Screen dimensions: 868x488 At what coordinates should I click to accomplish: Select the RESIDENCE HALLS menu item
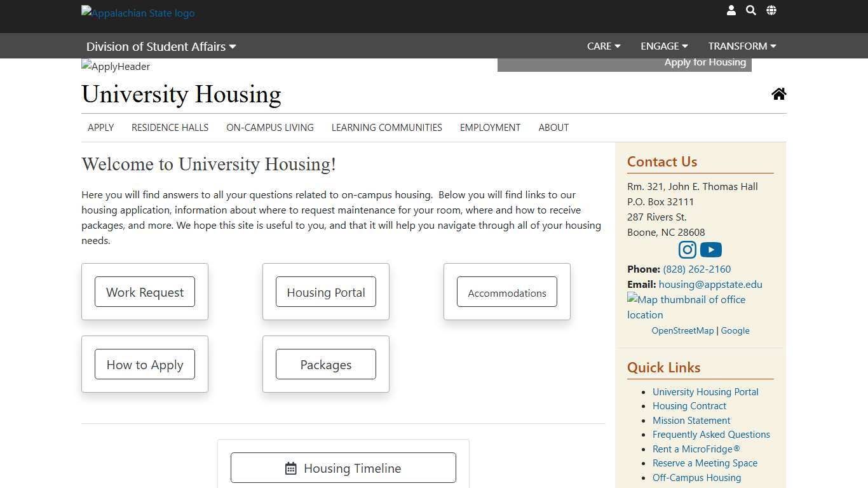170,128
